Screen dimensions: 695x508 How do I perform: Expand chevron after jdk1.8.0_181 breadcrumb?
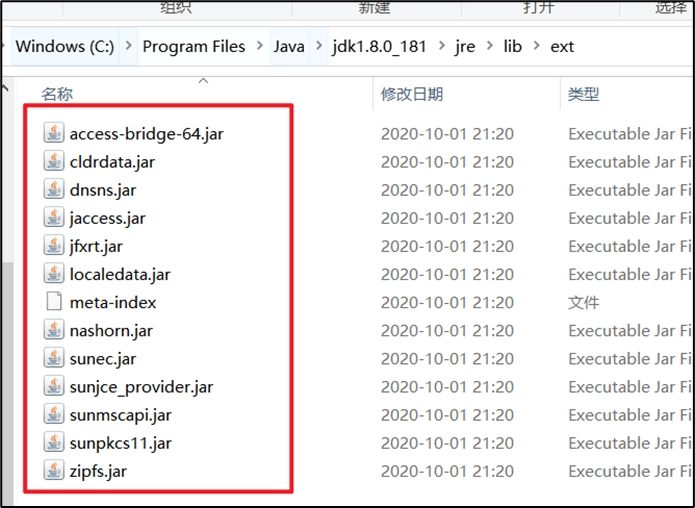click(441, 45)
